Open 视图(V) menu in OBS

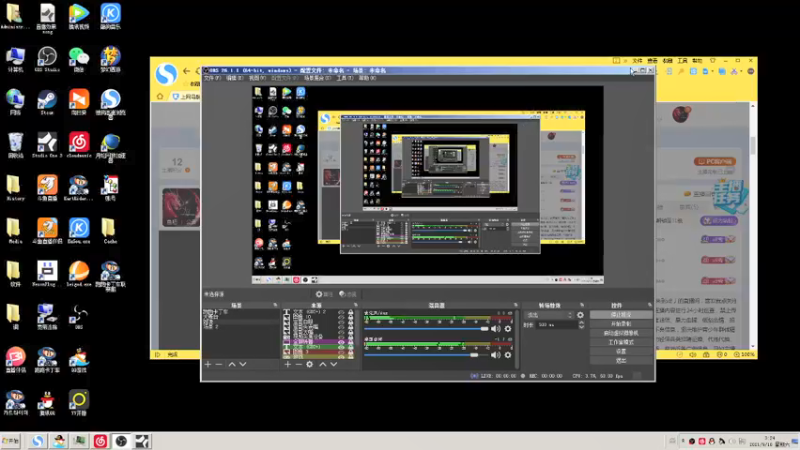pyautogui.click(x=257, y=78)
